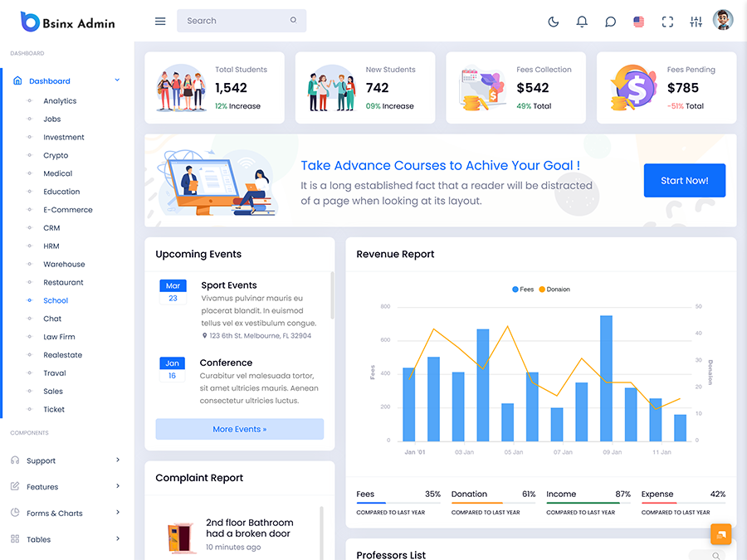This screenshot has height=560, width=747.
Task: Click the Jan 16 date badge
Action: (172, 369)
